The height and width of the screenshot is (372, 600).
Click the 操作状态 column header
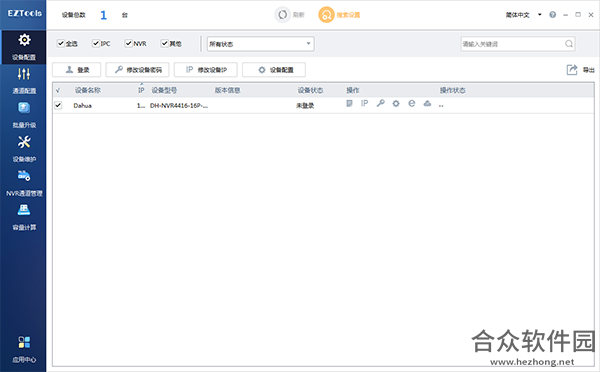(452, 90)
